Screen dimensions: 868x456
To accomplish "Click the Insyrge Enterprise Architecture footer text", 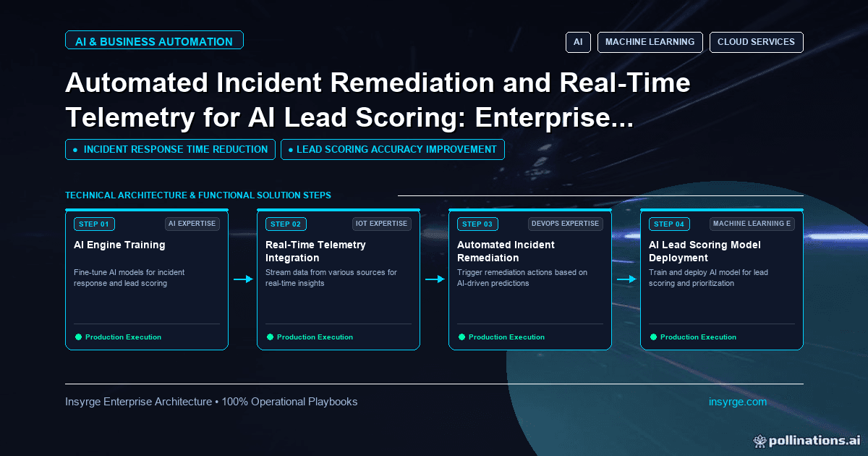I will pyautogui.click(x=211, y=402).
